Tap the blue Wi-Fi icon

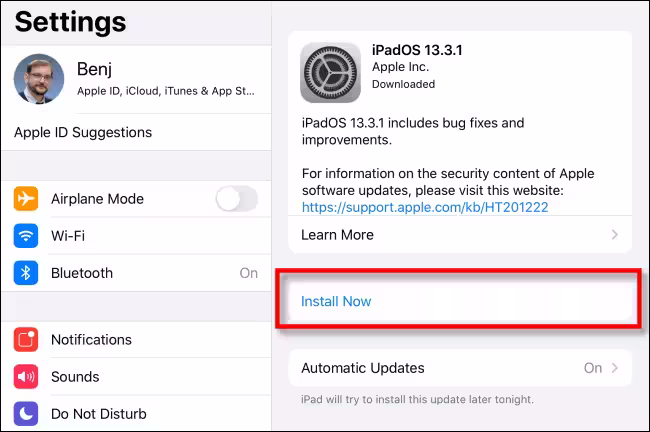tap(26, 236)
